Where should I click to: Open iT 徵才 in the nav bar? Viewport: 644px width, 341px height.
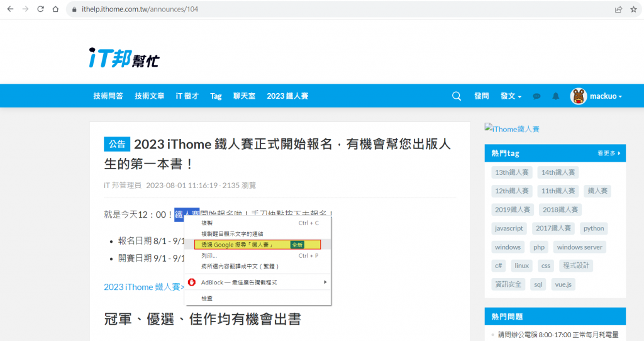187,96
